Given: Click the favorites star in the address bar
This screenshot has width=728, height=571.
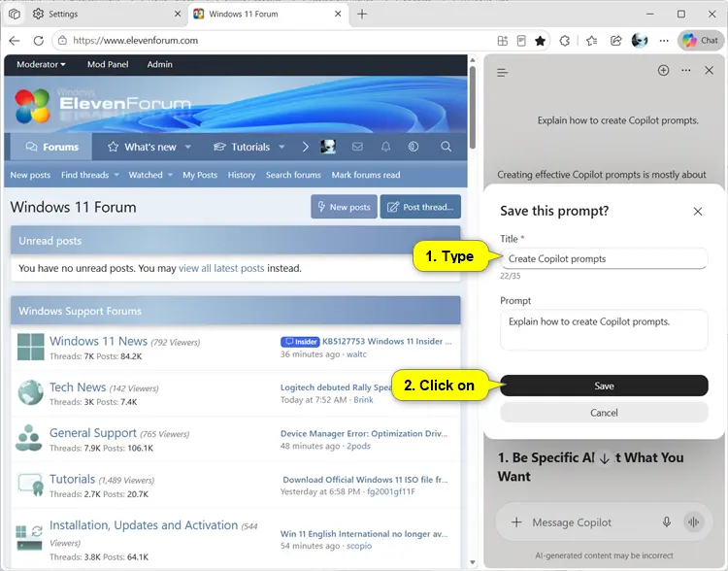Looking at the screenshot, I should pyautogui.click(x=540, y=41).
